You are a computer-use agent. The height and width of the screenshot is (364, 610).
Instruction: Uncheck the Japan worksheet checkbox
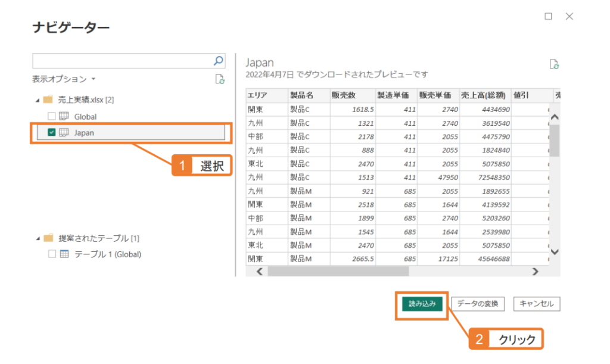(51, 133)
